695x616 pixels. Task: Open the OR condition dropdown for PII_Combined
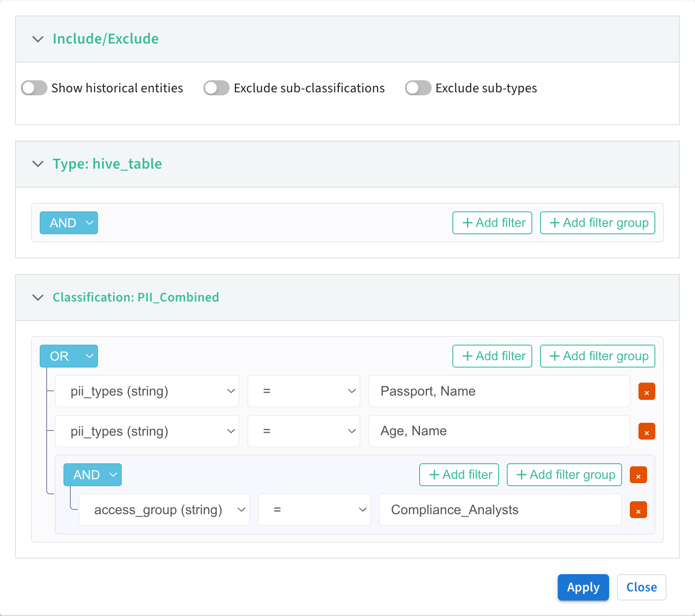pyautogui.click(x=69, y=356)
